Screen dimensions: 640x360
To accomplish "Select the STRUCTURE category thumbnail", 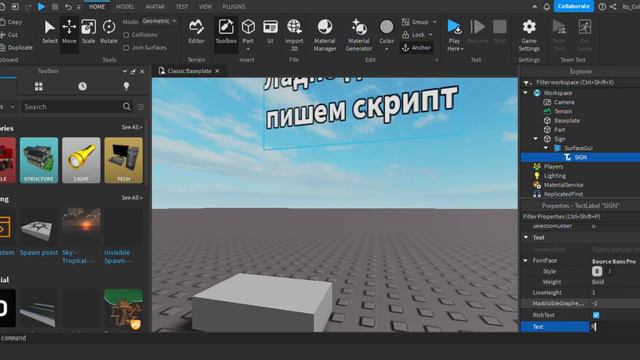I will tap(39, 160).
